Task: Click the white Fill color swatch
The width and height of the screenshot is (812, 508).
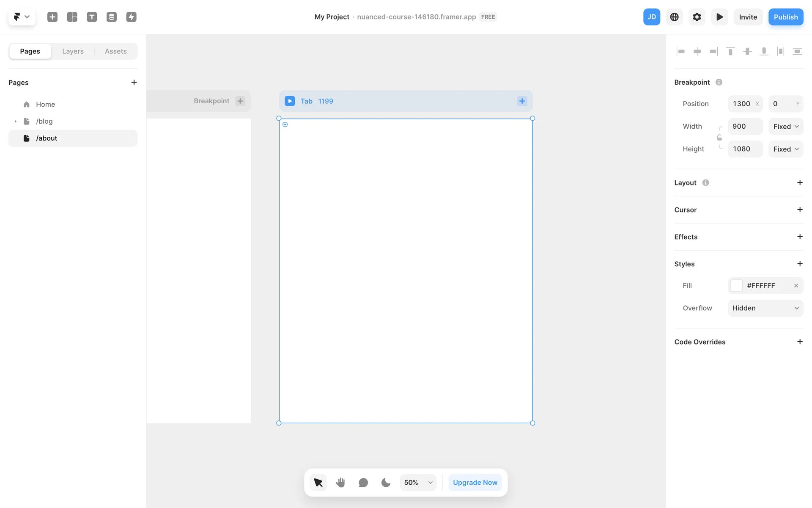Action: point(736,286)
